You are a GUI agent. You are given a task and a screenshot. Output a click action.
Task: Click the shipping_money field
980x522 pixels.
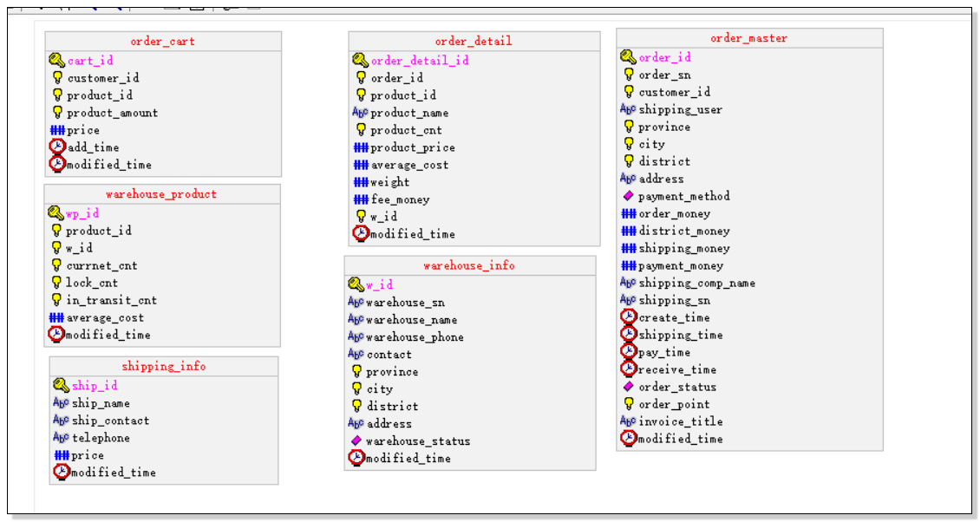683,248
